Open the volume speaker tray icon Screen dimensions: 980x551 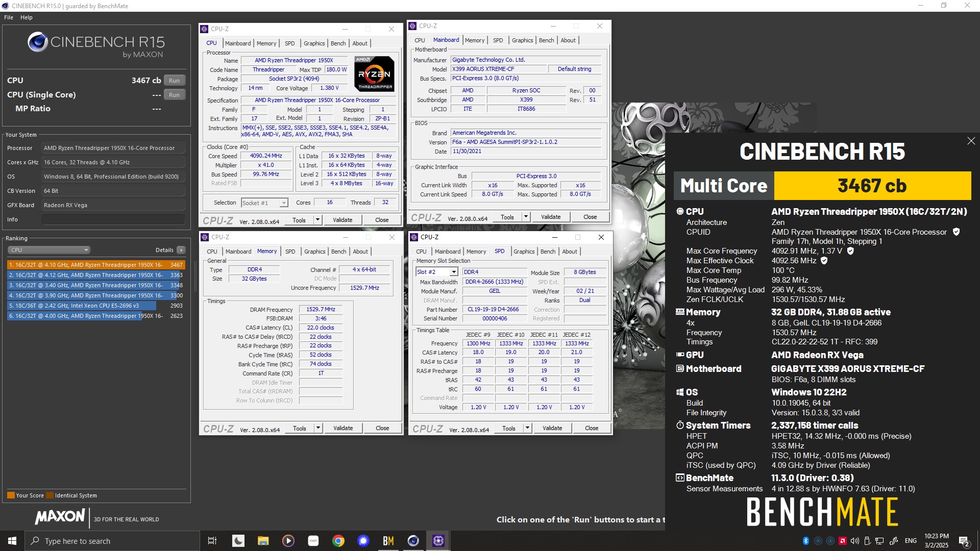[x=855, y=541]
